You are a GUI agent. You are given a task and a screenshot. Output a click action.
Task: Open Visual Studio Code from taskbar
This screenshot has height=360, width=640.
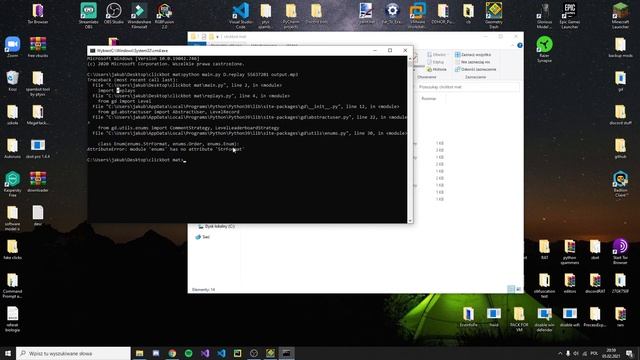(221, 353)
